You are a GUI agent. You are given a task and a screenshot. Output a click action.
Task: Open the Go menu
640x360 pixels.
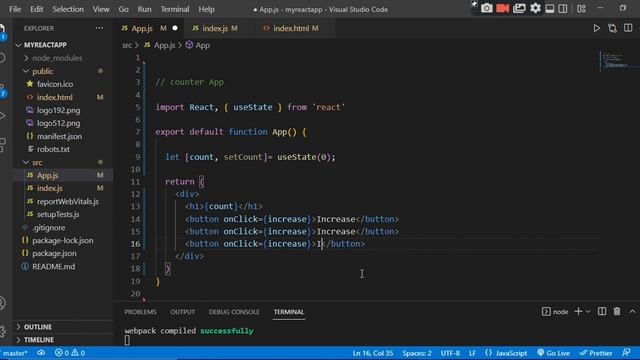coord(123,9)
